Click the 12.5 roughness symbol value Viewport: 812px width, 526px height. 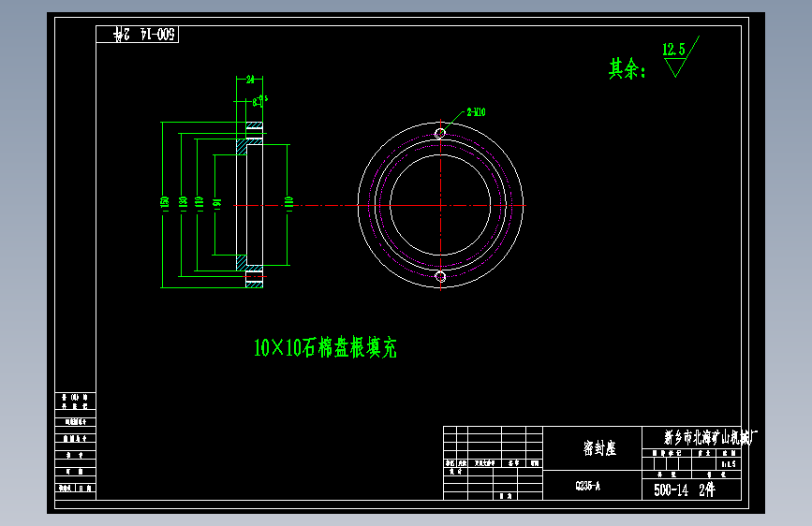pyautogui.click(x=673, y=50)
